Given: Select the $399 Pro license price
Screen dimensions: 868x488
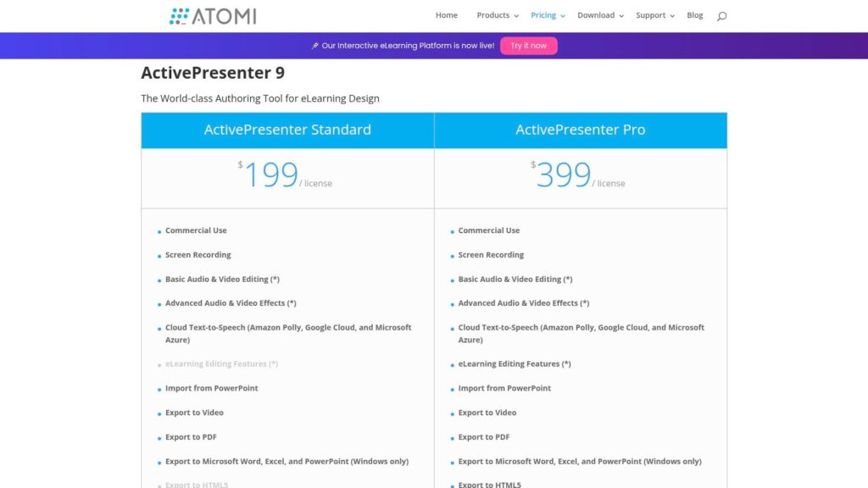Looking at the screenshot, I should click(x=577, y=175).
